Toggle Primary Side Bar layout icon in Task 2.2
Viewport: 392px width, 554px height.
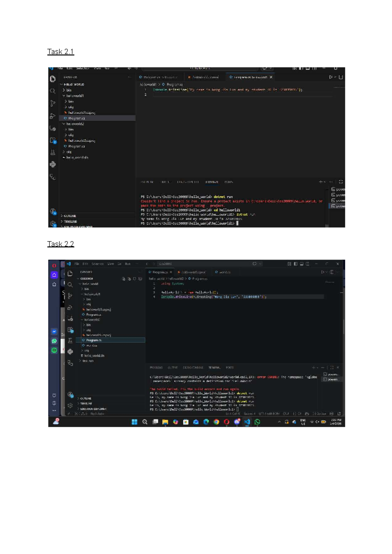pyautogui.click(x=296, y=264)
